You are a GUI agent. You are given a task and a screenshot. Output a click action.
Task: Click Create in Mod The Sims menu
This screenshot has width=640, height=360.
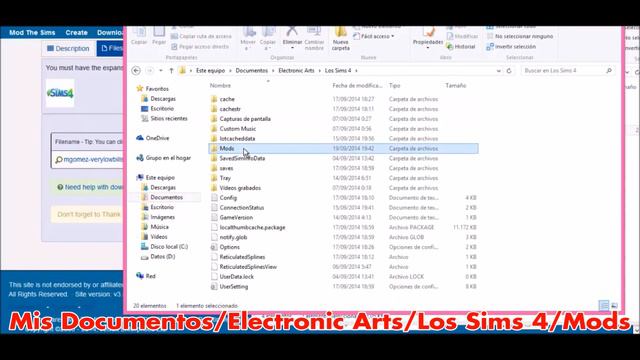(x=76, y=33)
